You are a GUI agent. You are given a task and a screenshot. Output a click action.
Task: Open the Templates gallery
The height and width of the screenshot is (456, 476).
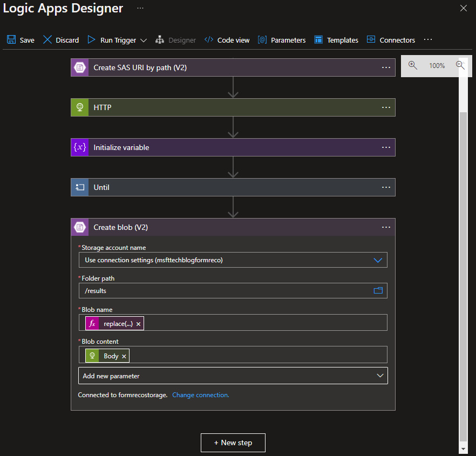click(x=336, y=40)
